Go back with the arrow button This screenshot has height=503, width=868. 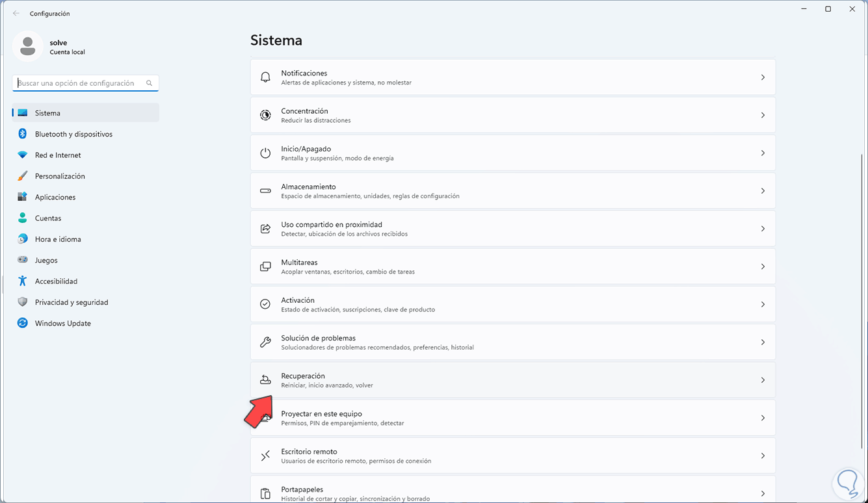pyautogui.click(x=16, y=13)
